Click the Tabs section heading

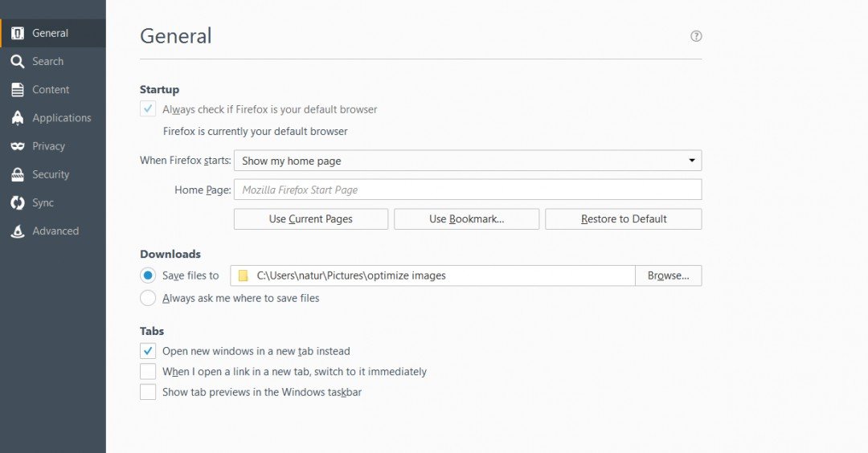click(152, 331)
